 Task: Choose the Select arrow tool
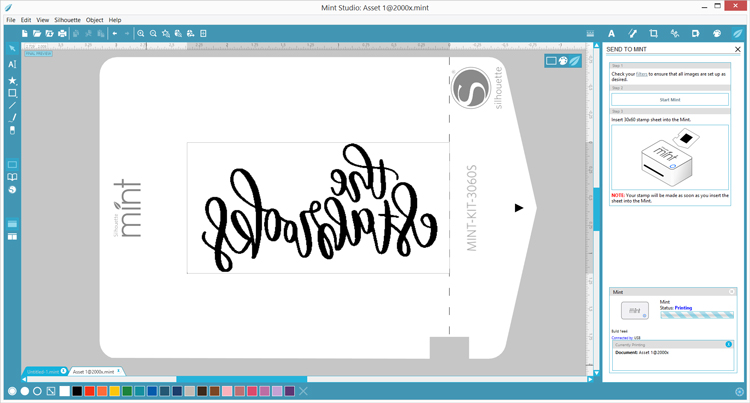pos(12,49)
